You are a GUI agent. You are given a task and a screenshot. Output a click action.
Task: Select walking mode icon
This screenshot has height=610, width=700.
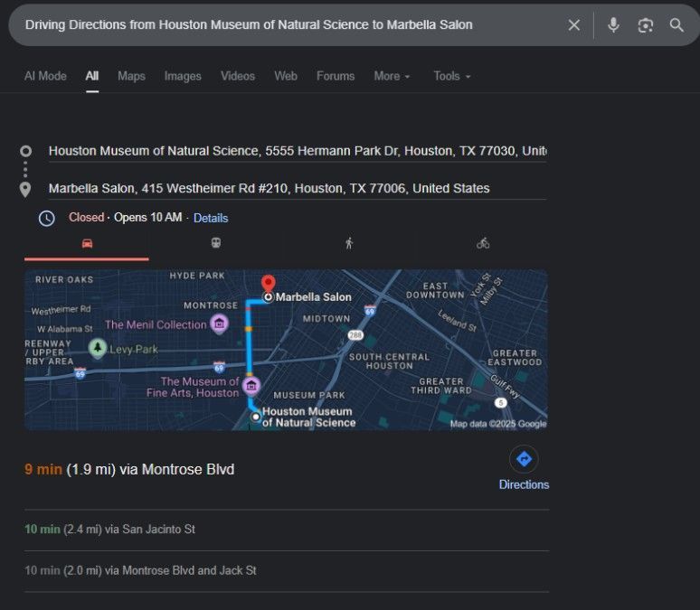[x=349, y=243]
